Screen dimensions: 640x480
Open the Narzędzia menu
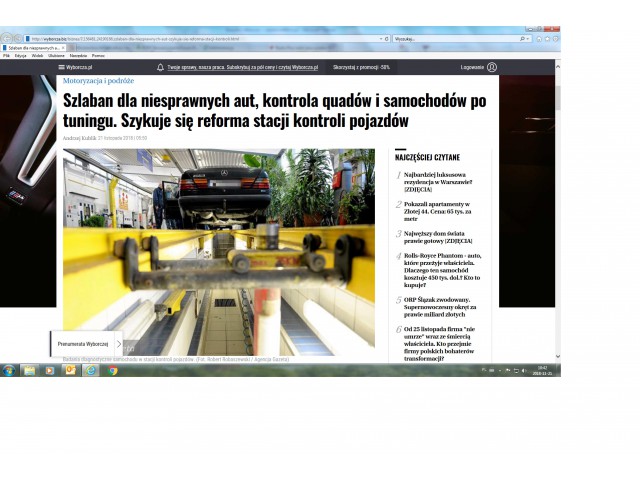(77, 55)
